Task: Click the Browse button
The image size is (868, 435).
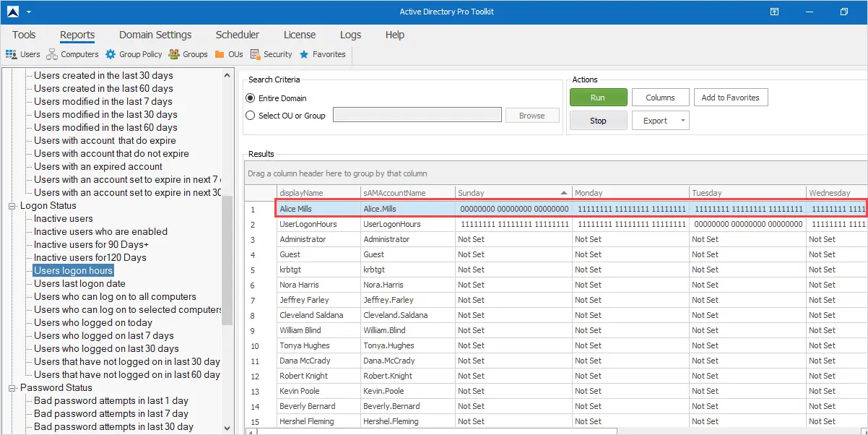Action: click(532, 116)
